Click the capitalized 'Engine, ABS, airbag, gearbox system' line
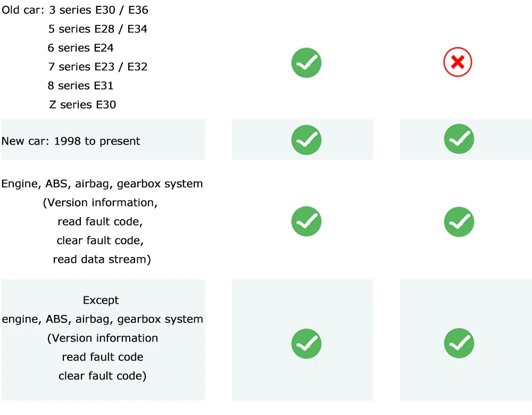532x415 pixels. pyautogui.click(x=102, y=184)
